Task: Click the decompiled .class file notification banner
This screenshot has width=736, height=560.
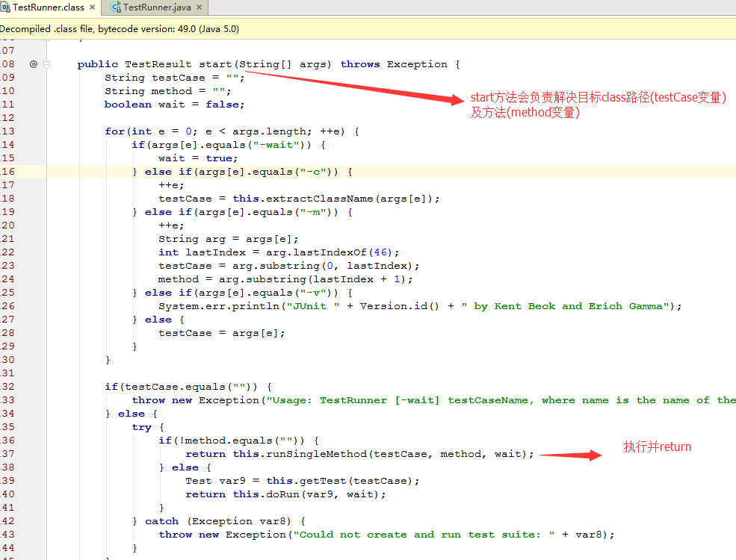Action: (x=368, y=29)
